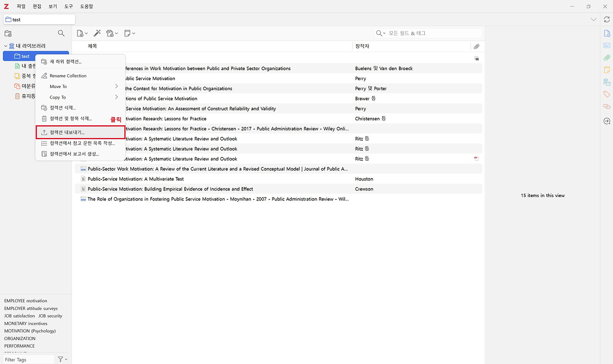
Task: Choose 컬렉션에서 참고 문헌 목록 작성... entry
Action: click(80, 143)
